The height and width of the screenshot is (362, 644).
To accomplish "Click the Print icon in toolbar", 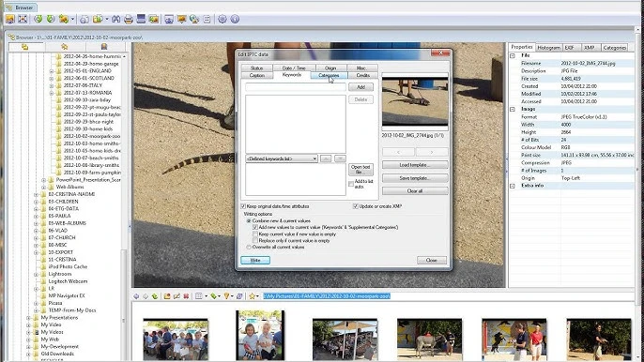I will 129,19.
